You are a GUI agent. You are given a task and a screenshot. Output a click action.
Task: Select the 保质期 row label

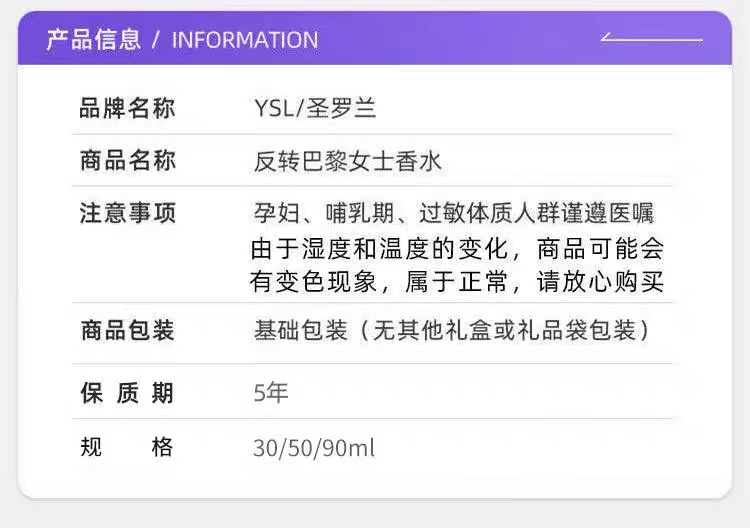tap(127, 393)
